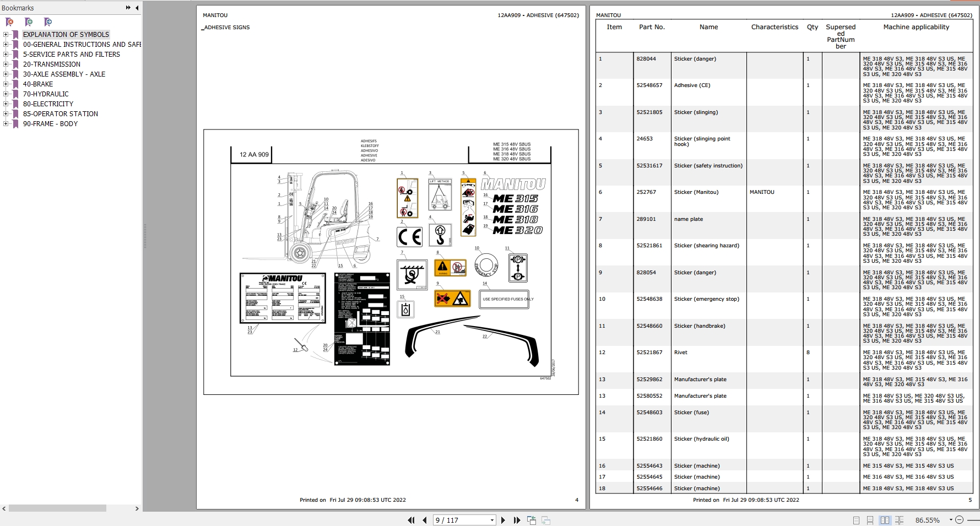Click the bookmarks scrollbar left arrow
Viewport: 980px width, 526px height.
tap(4, 508)
